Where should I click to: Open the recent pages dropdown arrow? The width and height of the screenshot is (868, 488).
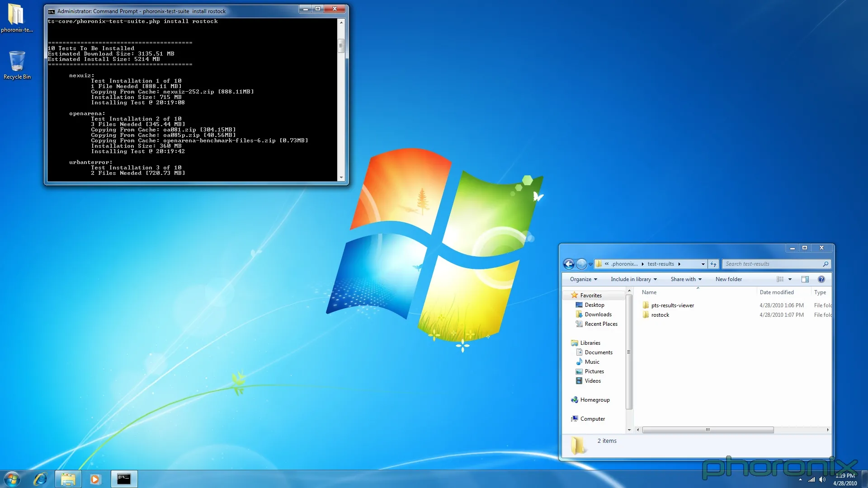(x=590, y=264)
